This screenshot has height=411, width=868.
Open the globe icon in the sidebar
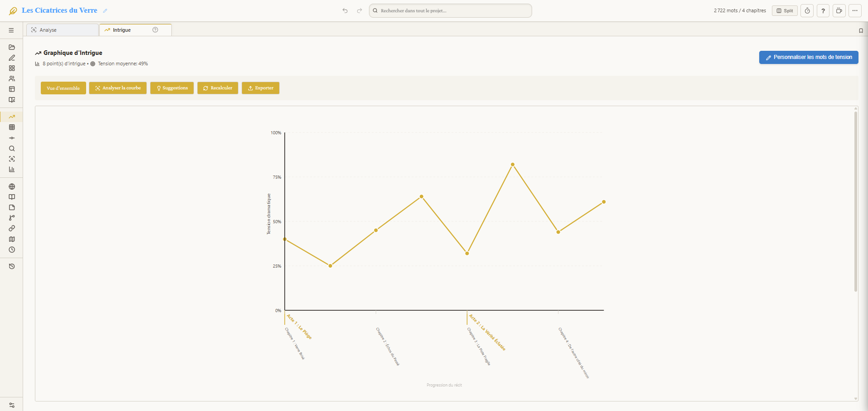click(12, 186)
